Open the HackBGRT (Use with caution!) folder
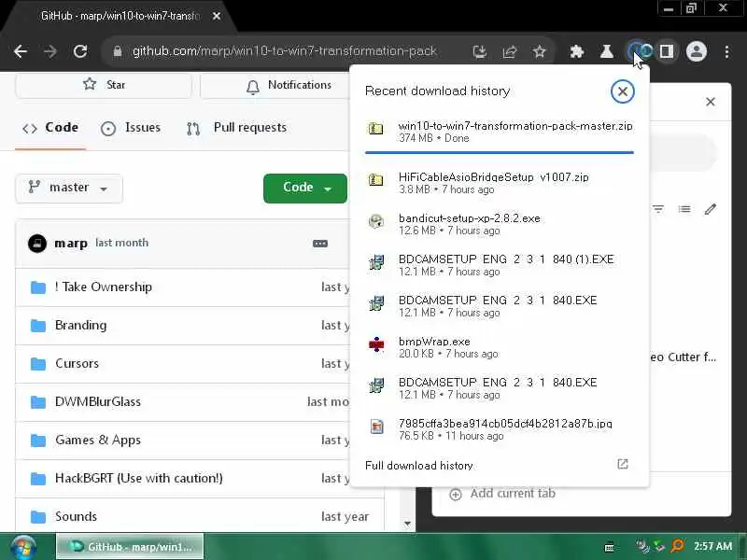The height and width of the screenshot is (560, 747). coord(138,478)
